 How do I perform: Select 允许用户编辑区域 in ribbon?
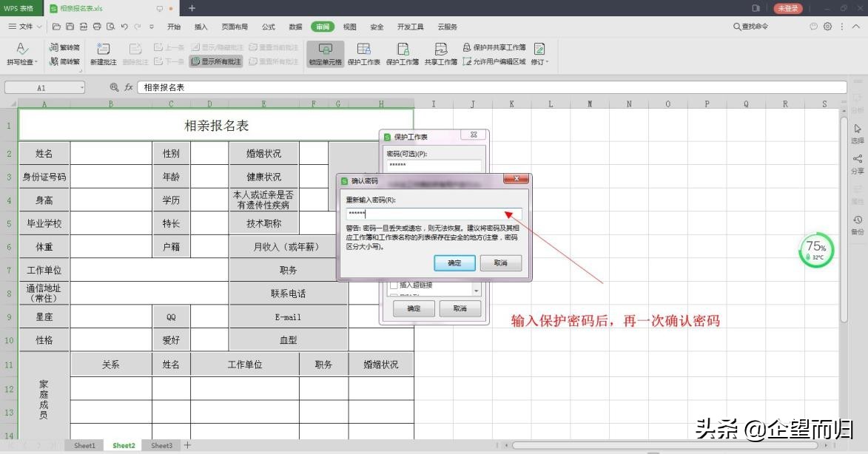tap(494, 61)
